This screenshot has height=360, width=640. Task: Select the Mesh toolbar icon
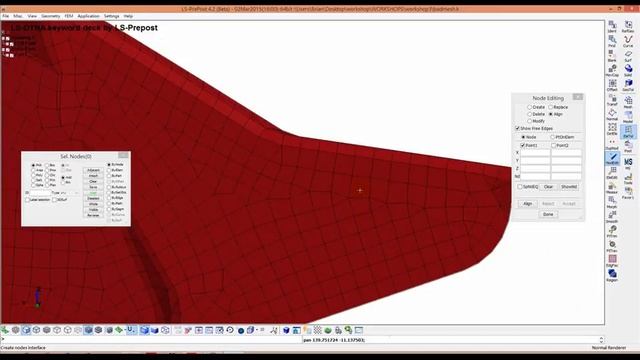coord(628,101)
